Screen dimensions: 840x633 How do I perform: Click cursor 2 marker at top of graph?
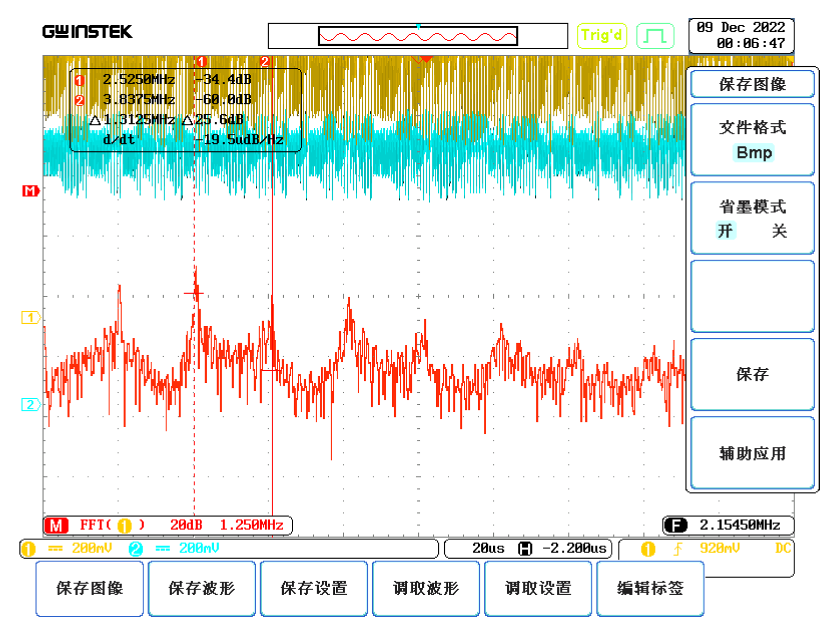click(264, 61)
